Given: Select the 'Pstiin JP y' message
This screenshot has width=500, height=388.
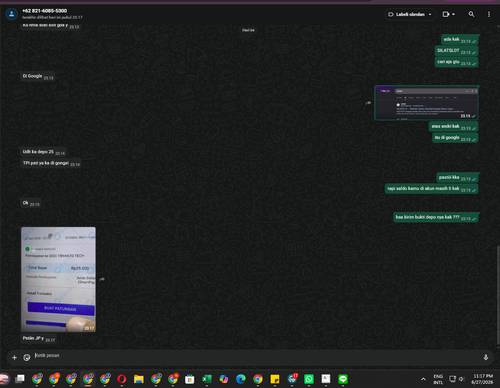Looking at the screenshot, I should pyautogui.click(x=39, y=339).
